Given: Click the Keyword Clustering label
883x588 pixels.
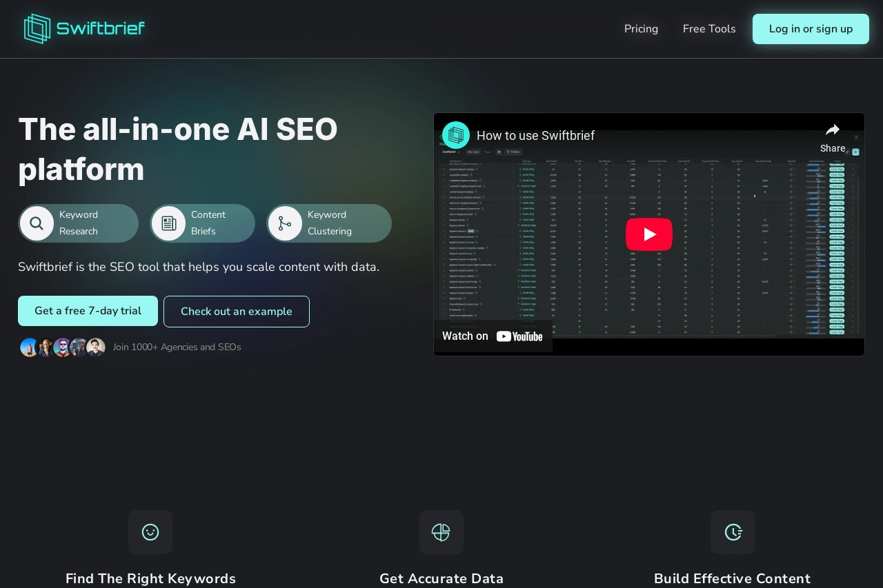Looking at the screenshot, I should (330, 223).
